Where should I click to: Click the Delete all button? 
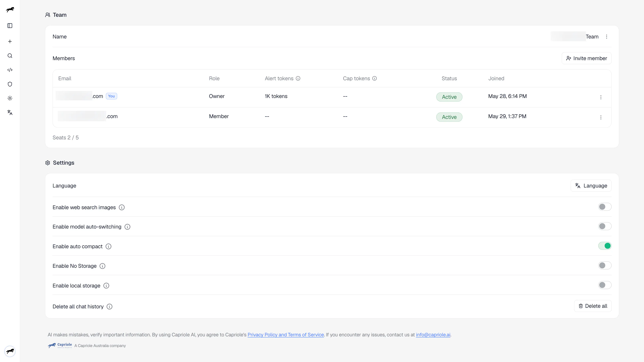[593, 306]
